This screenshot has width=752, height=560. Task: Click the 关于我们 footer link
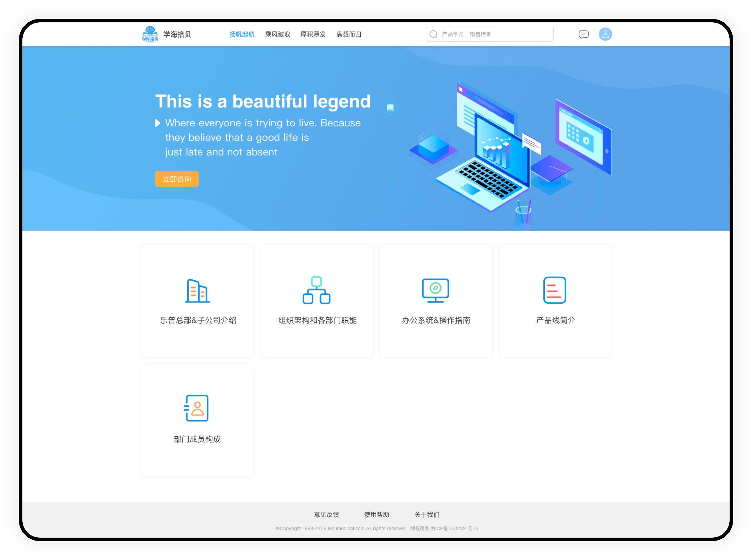click(427, 515)
